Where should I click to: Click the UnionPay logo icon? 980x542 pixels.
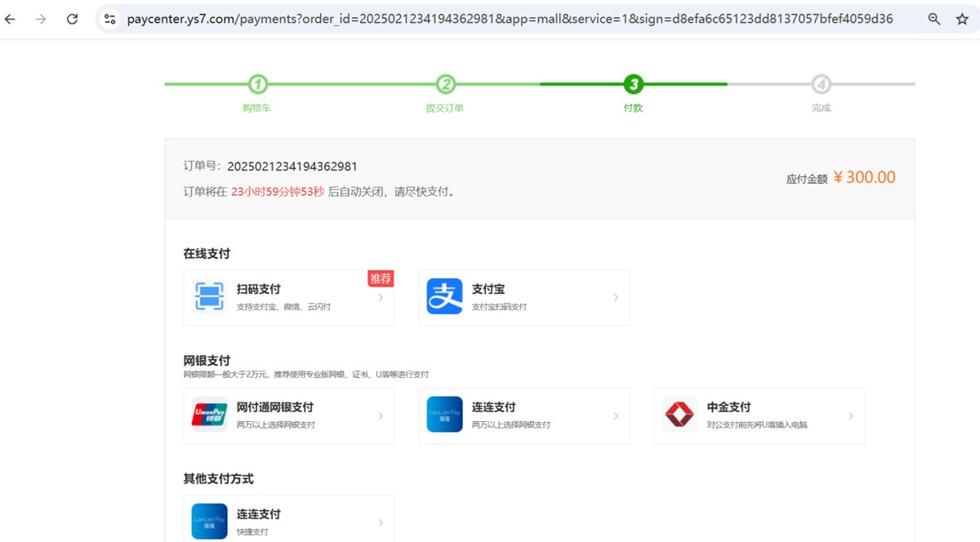tap(209, 415)
